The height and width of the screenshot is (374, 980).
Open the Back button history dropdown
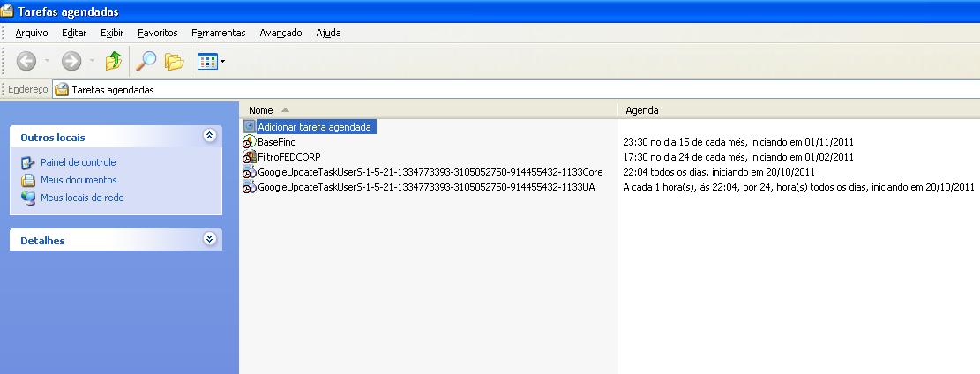coord(48,62)
